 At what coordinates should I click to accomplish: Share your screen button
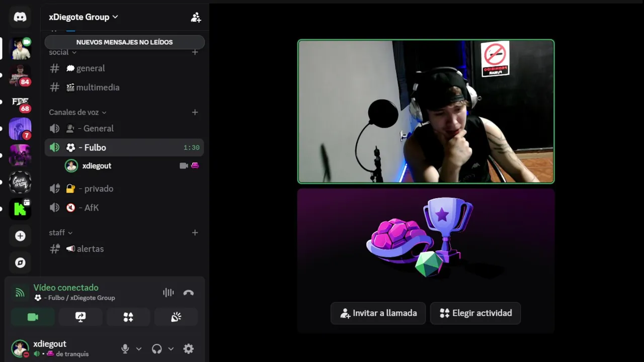click(x=80, y=317)
